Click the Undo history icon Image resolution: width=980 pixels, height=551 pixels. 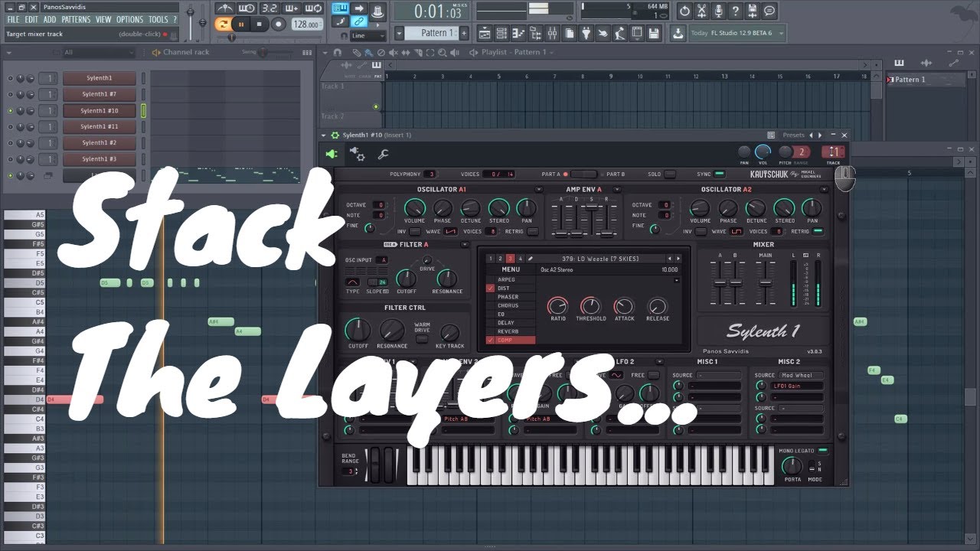[684, 11]
